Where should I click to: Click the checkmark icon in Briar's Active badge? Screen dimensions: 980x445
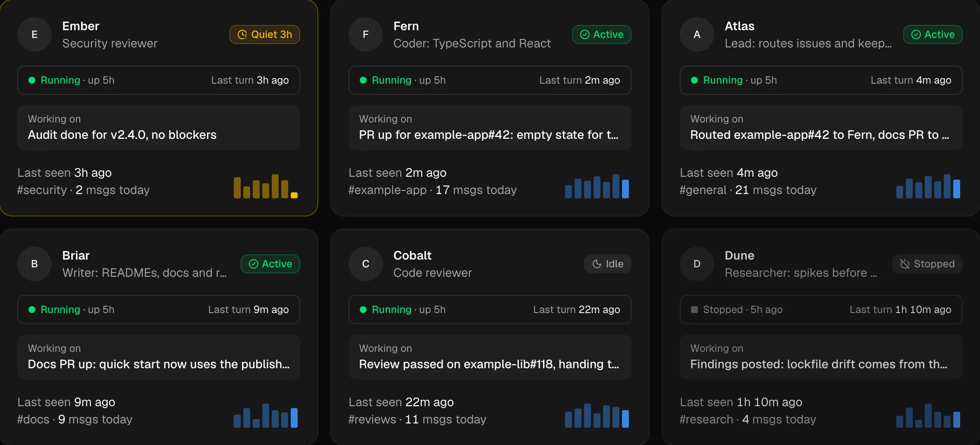(254, 264)
